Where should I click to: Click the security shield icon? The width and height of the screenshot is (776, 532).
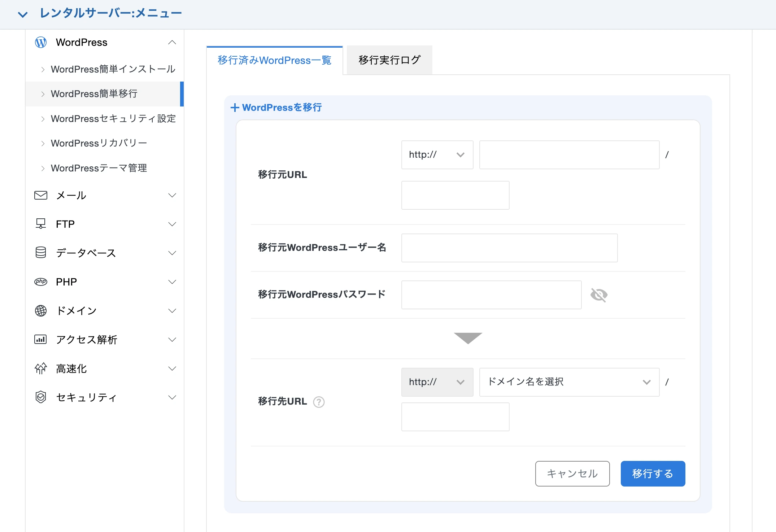pos(41,397)
